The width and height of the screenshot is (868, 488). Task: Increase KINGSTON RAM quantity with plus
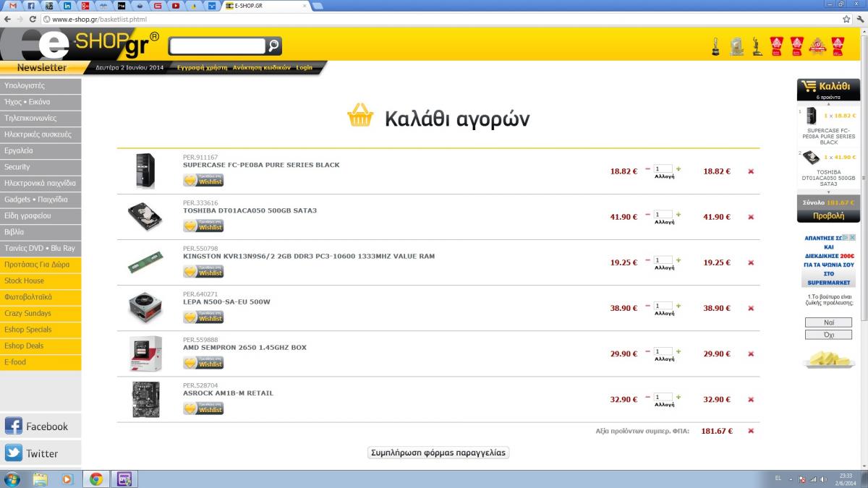[678, 260]
